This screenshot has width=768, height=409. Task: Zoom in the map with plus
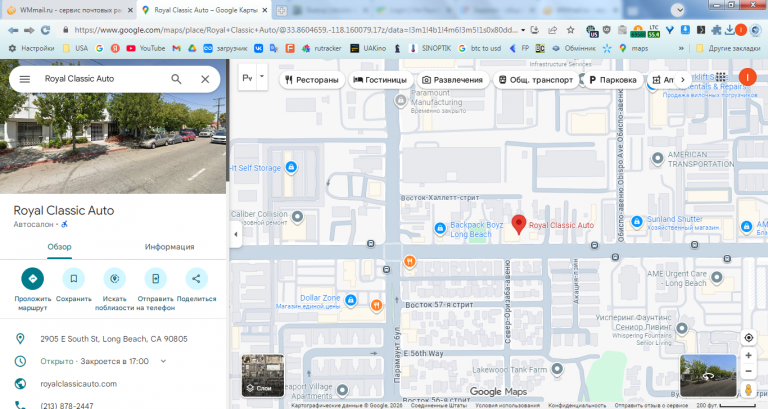pos(748,356)
